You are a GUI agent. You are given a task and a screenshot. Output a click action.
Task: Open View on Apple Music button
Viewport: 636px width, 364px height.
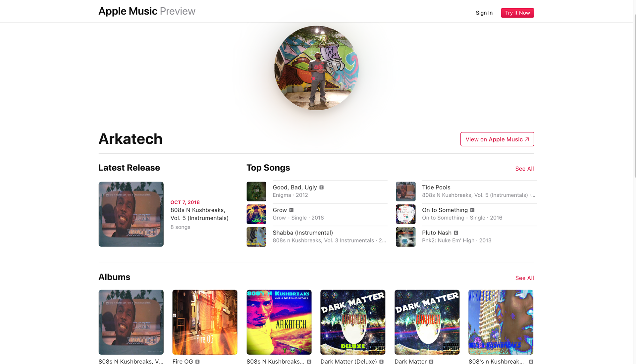point(497,139)
